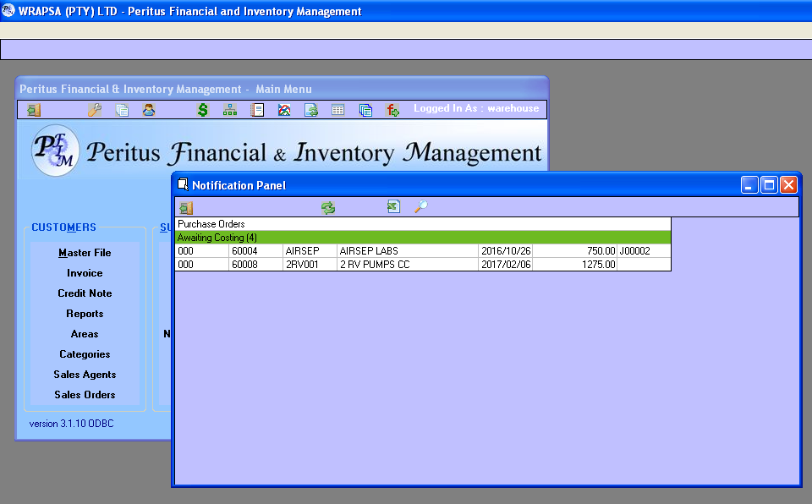The width and height of the screenshot is (812, 504).
Task: Open Customers Invoice
Action: click(x=85, y=273)
